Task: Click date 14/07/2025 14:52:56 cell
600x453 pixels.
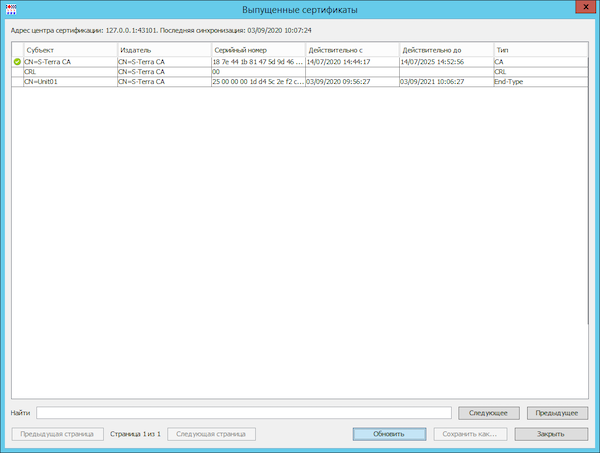Action: [x=447, y=62]
